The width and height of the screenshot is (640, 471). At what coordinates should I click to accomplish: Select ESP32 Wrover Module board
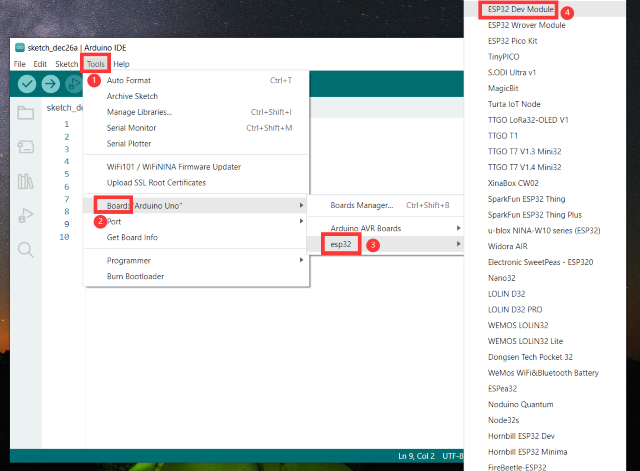(x=544, y=25)
